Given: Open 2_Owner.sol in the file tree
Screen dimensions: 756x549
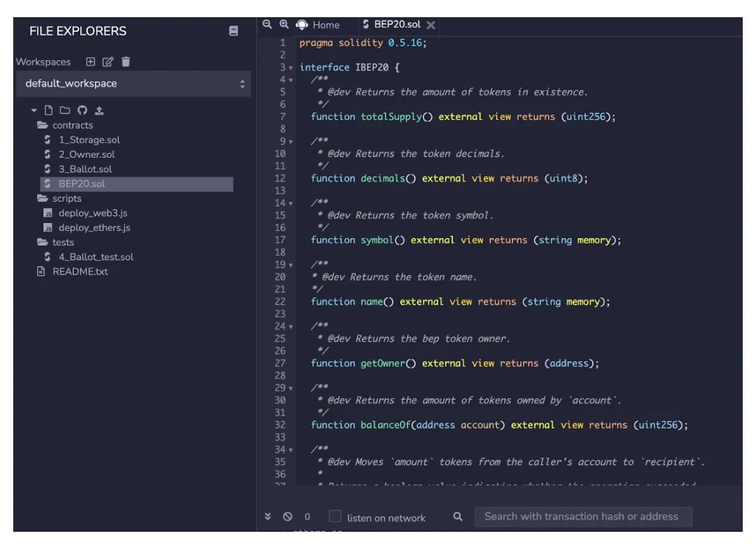Looking at the screenshot, I should pyautogui.click(x=87, y=155).
